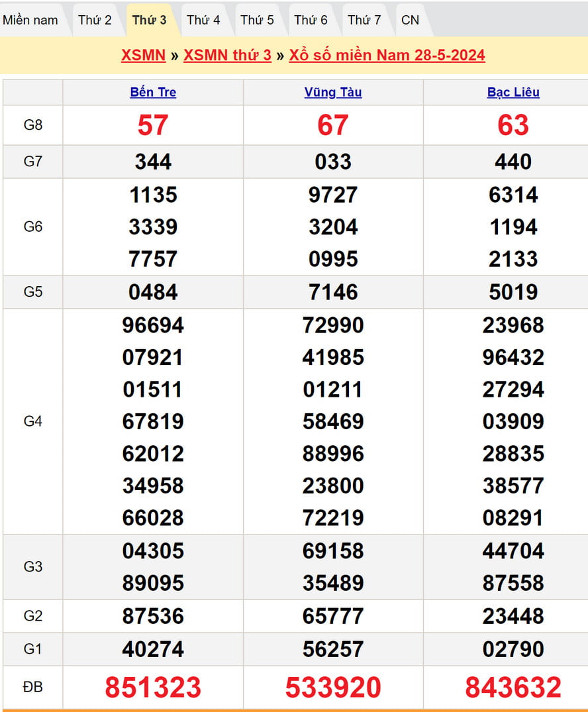588x712 pixels.
Task: Choose the Thứ 7 tab
Action: tap(364, 20)
